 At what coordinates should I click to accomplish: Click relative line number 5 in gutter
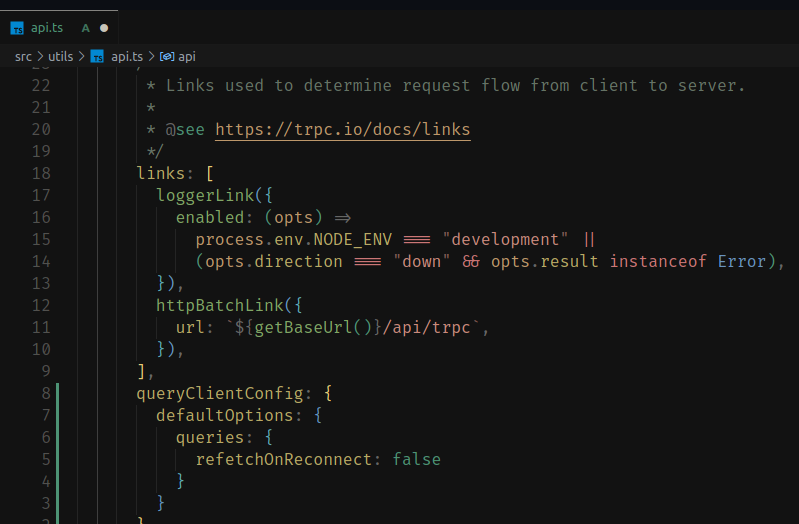click(x=46, y=459)
